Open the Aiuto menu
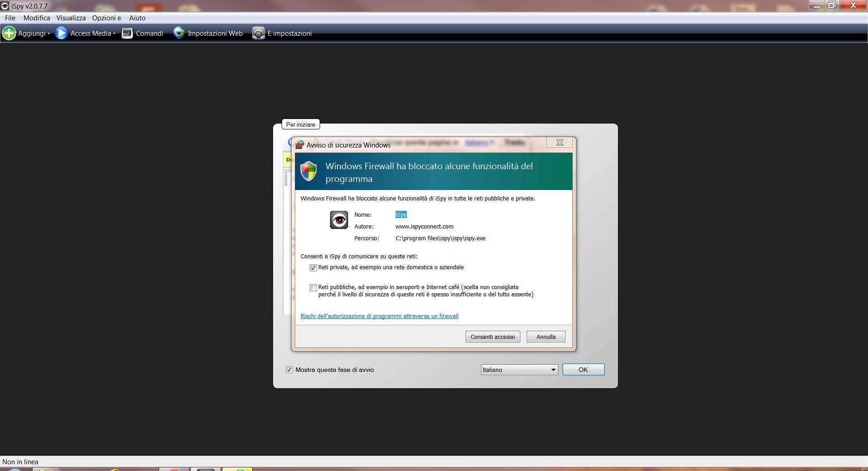This screenshot has height=471, width=868. click(137, 18)
